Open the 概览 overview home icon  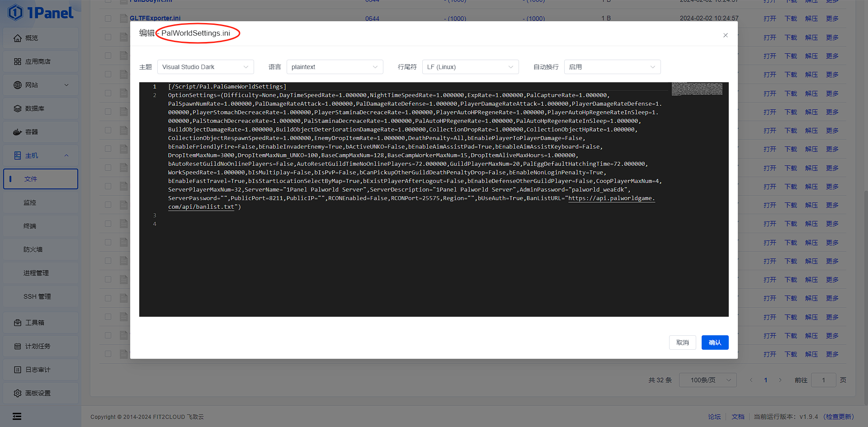click(x=18, y=38)
